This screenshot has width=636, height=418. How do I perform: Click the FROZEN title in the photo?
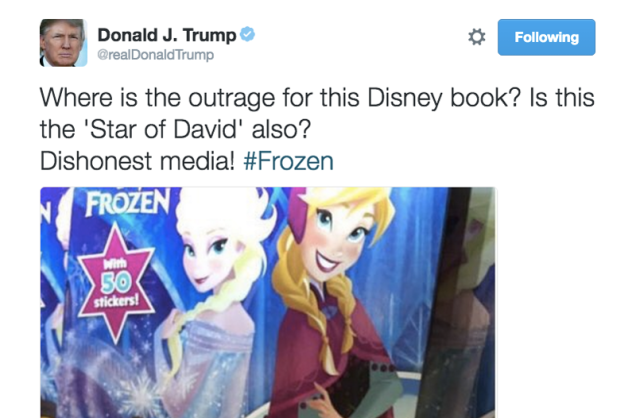click(x=128, y=202)
